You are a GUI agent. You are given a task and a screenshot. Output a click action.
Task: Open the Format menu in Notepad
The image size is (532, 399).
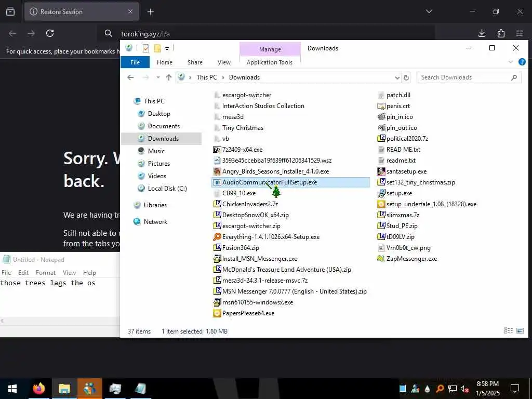point(46,272)
